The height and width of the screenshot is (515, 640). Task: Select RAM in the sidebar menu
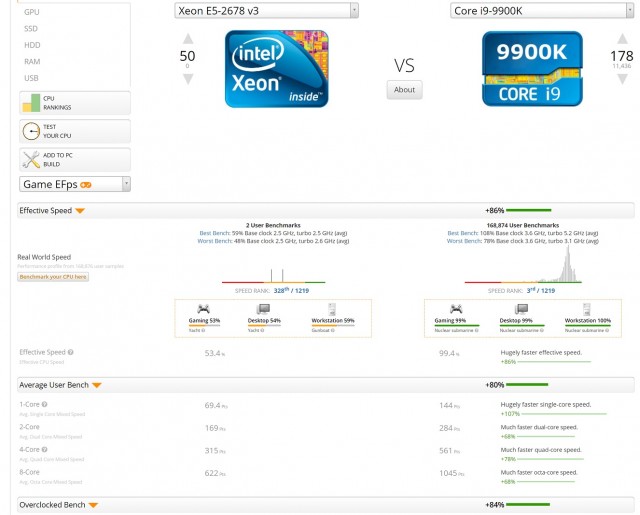click(32, 62)
